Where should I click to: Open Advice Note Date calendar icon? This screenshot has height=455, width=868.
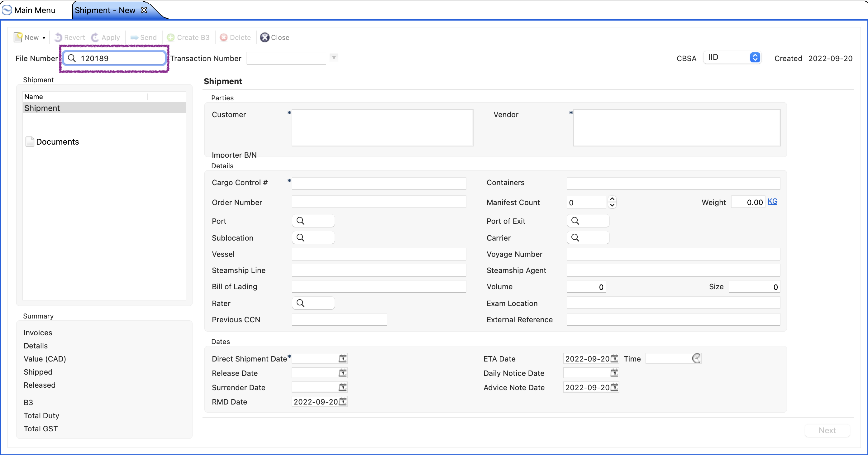[x=614, y=387]
